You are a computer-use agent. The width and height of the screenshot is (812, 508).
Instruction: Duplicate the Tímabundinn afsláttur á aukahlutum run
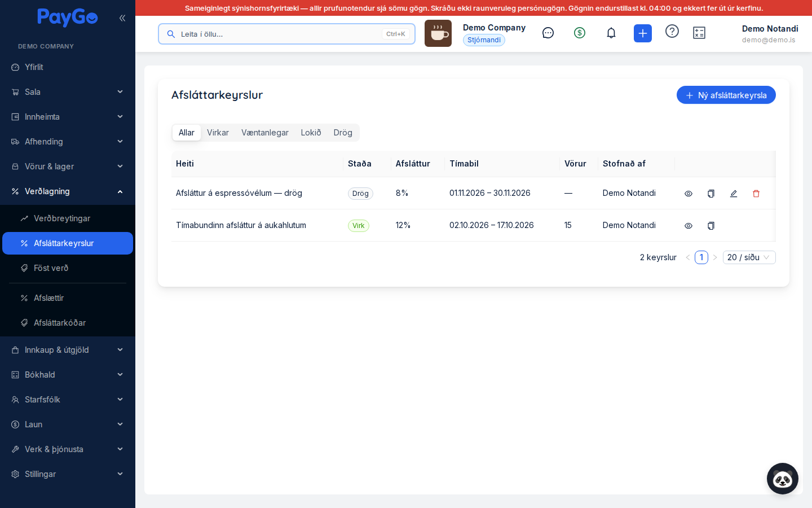pos(711,226)
